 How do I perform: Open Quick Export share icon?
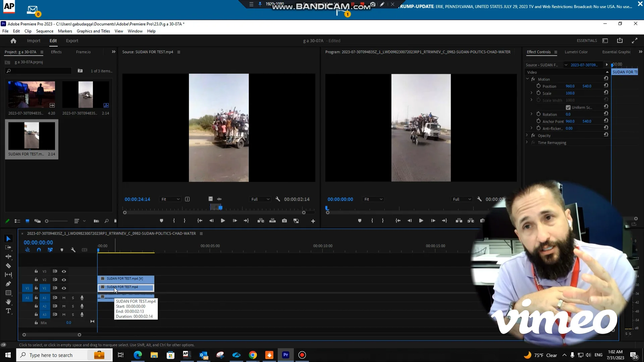coord(620,41)
